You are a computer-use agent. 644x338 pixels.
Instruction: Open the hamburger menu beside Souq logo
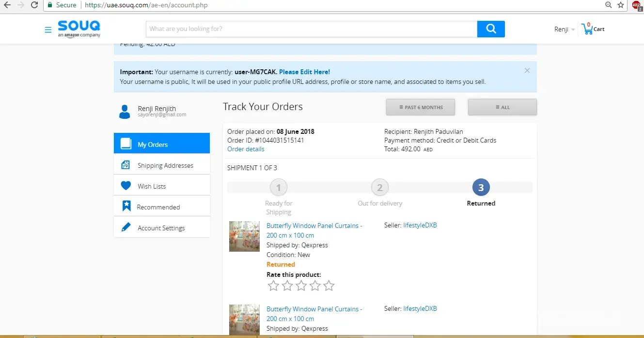coord(48,30)
